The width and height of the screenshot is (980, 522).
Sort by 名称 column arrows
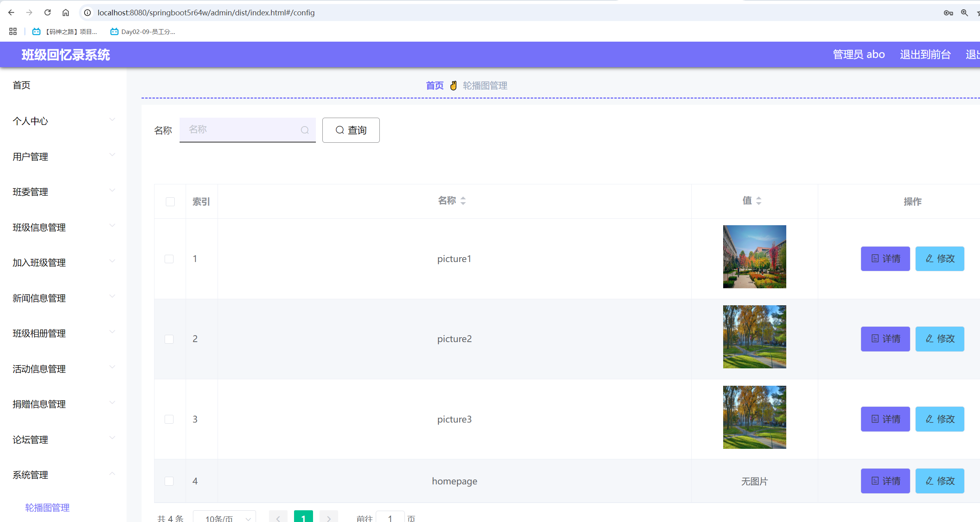(463, 201)
